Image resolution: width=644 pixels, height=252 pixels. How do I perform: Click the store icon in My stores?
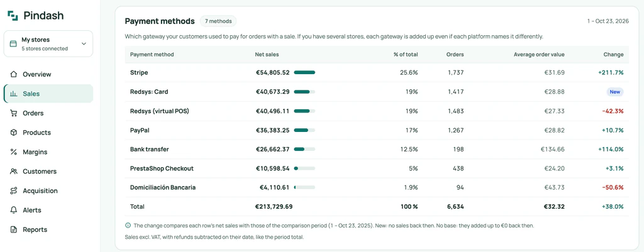point(13,43)
